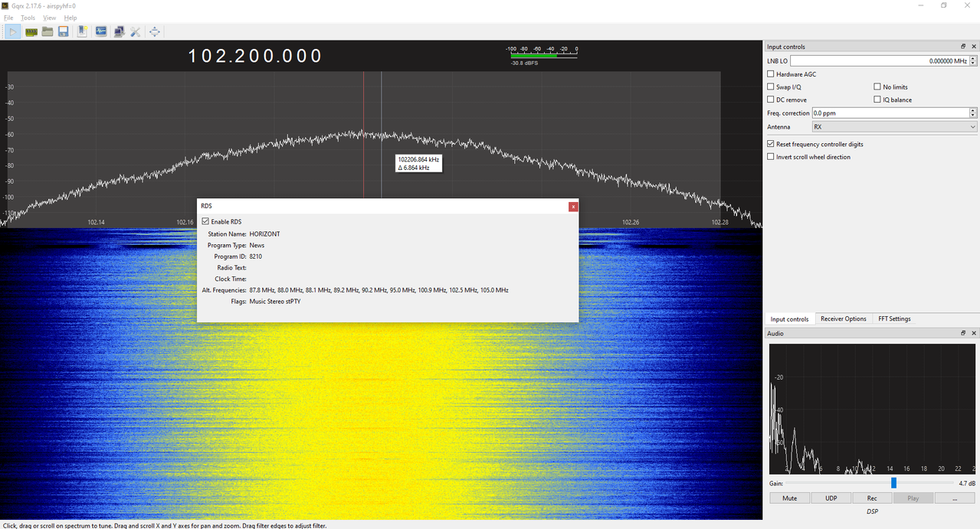Toggle full screen arrows icon

click(155, 31)
